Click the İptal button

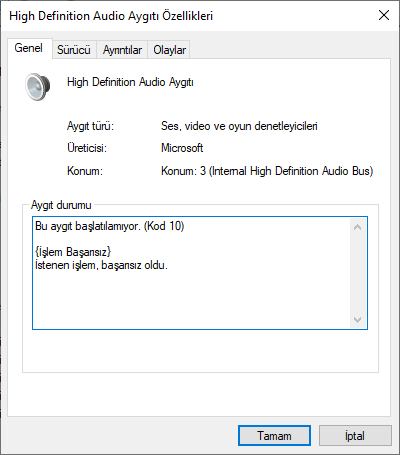(355, 436)
